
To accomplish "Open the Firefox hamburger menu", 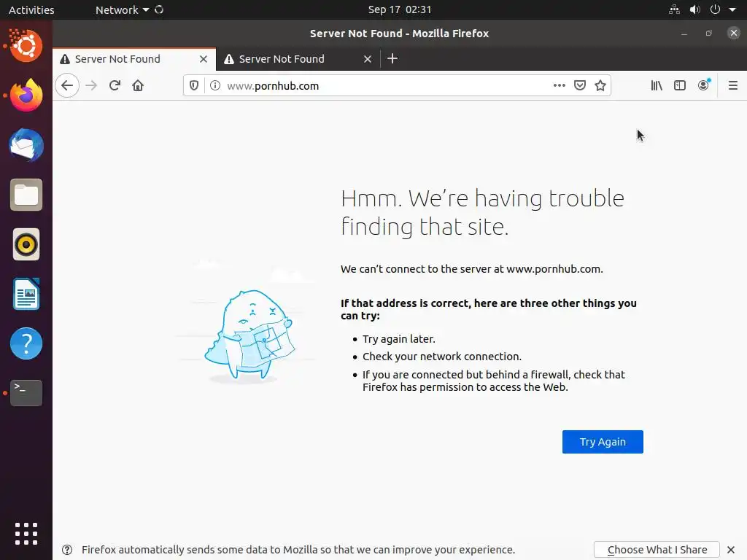I will [733, 86].
